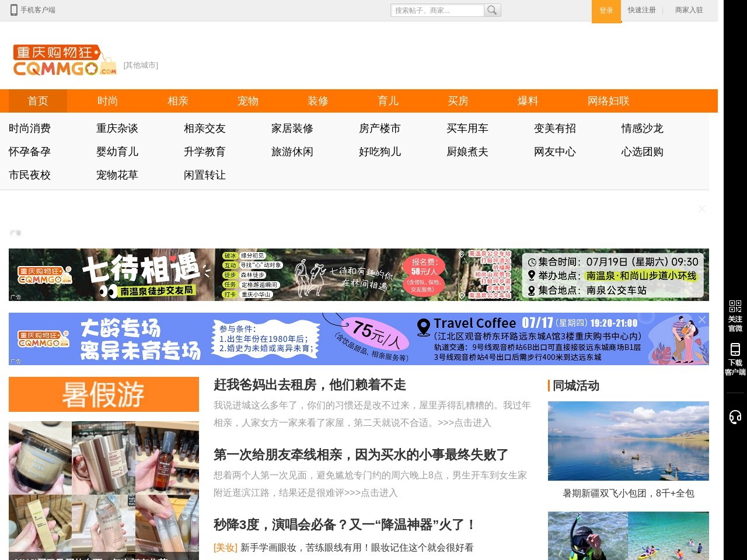Go to 时尚消费 forum section
The width and height of the screenshot is (747, 560).
30,128
